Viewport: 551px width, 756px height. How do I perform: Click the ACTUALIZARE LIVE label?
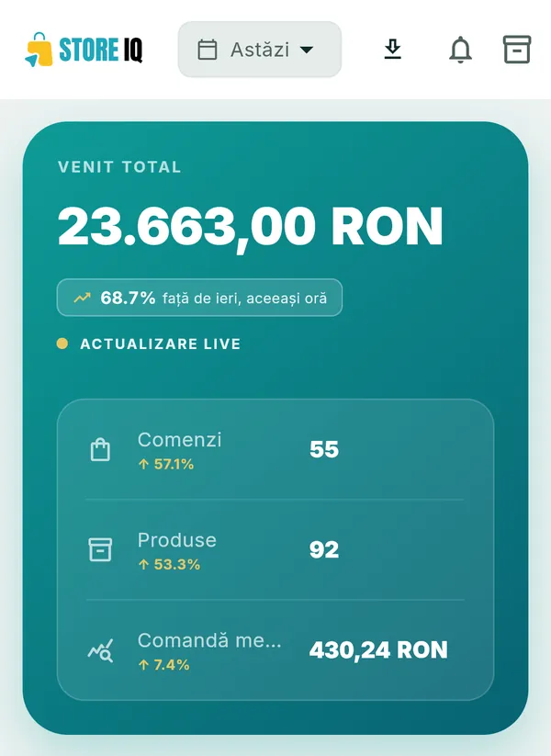[161, 344]
